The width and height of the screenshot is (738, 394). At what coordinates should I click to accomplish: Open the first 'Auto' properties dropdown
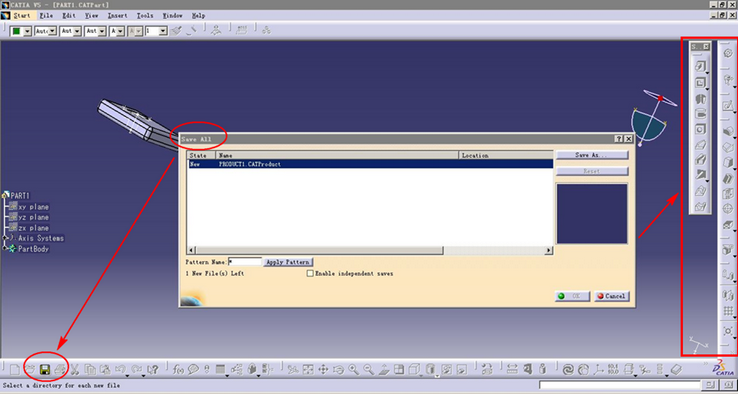click(x=46, y=31)
